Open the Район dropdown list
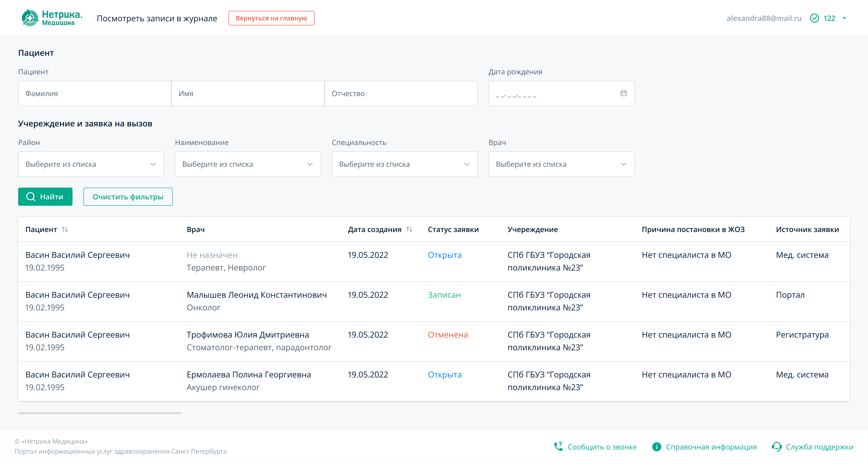This screenshot has height=464, width=868. coord(91,164)
